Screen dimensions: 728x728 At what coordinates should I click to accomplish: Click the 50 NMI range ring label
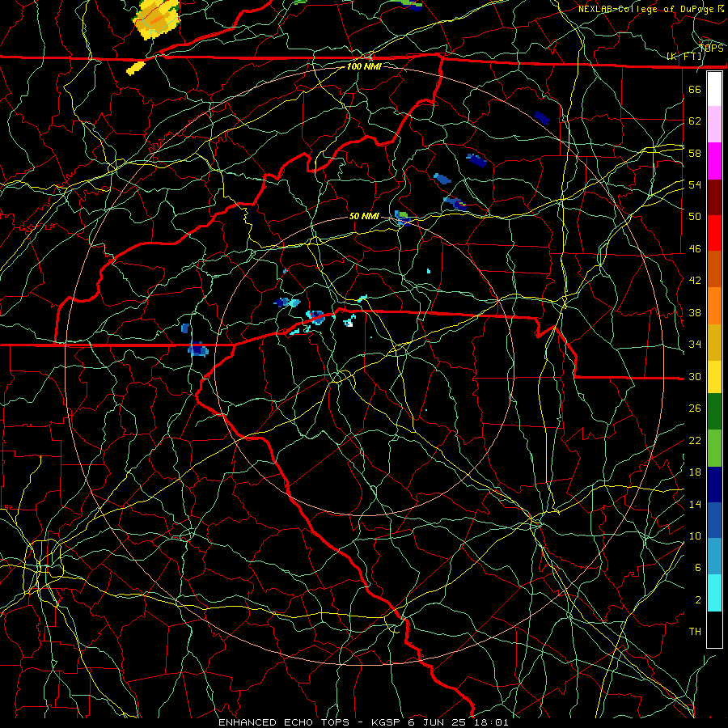(364, 216)
